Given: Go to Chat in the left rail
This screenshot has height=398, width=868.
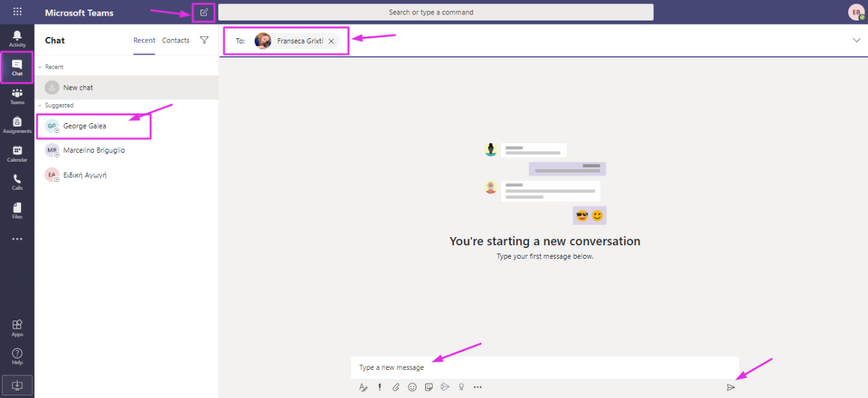Looking at the screenshot, I should [x=17, y=67].
